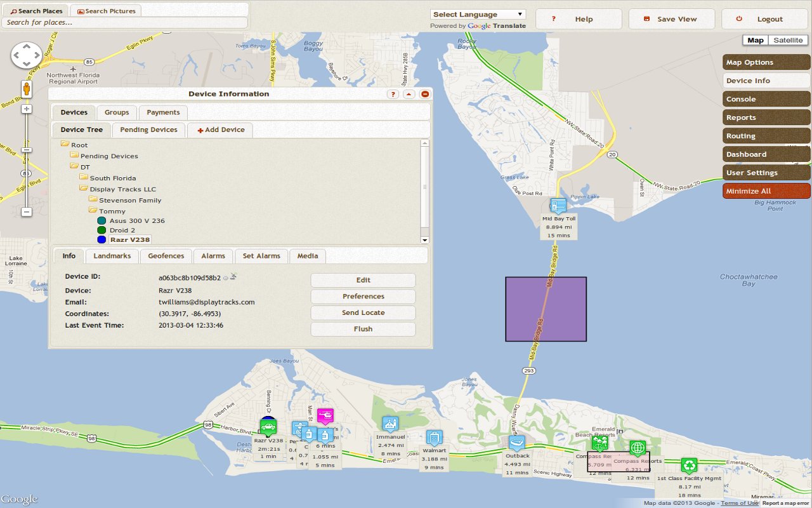This screenshot has height=508, width=812.
Task: Open the Immanuel church landmark marker
Action: pyautogui.click(x=390, y=424)
